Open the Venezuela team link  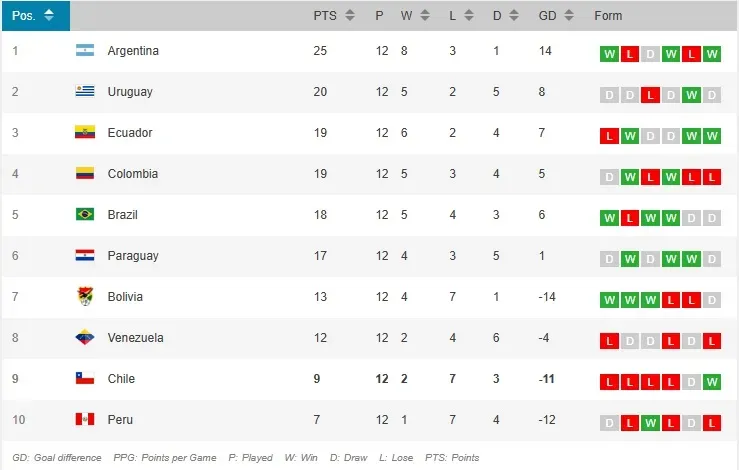[x=135, y=338]
